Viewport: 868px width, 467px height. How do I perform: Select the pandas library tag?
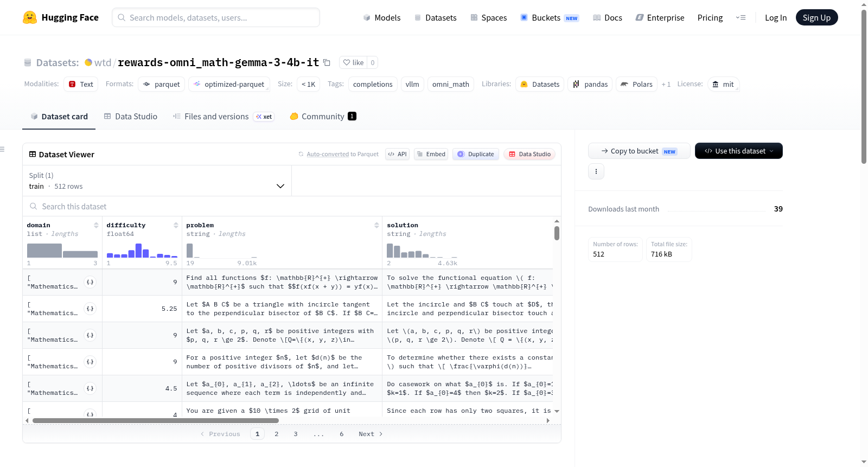coord(590,84)
